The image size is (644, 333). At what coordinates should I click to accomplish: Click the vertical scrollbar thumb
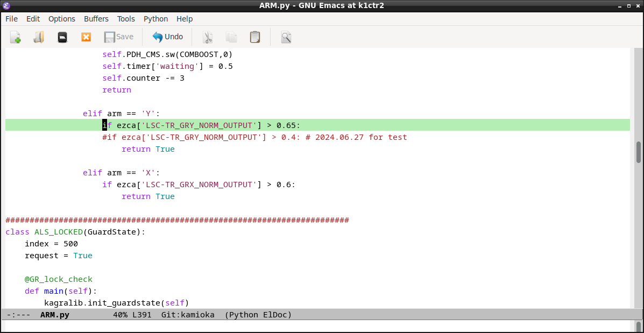[x=639, y=152]
